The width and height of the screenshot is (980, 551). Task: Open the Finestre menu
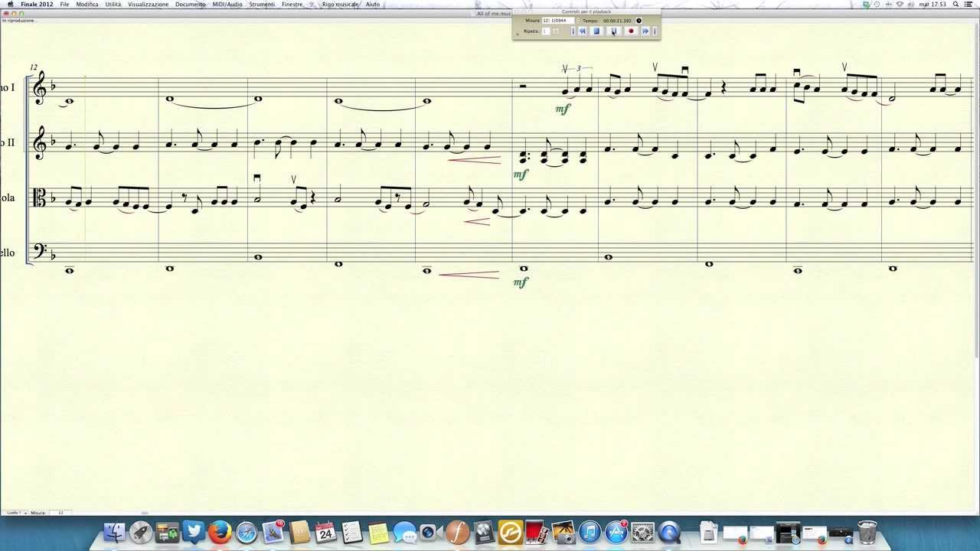click(292, 4)
